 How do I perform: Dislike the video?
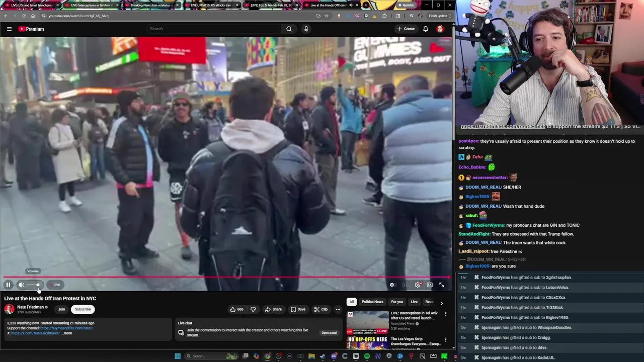253,309
